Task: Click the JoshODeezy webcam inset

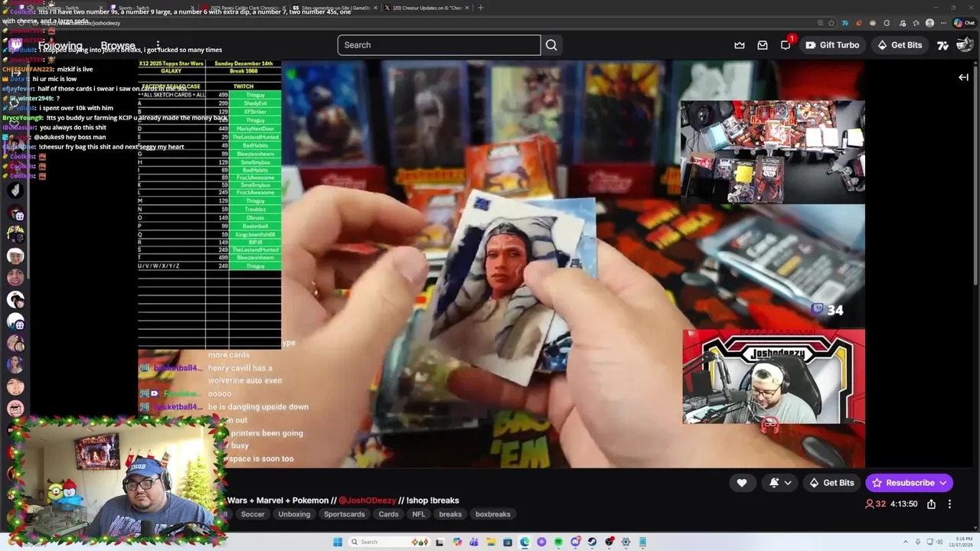Action: click(x=773, y=377)
